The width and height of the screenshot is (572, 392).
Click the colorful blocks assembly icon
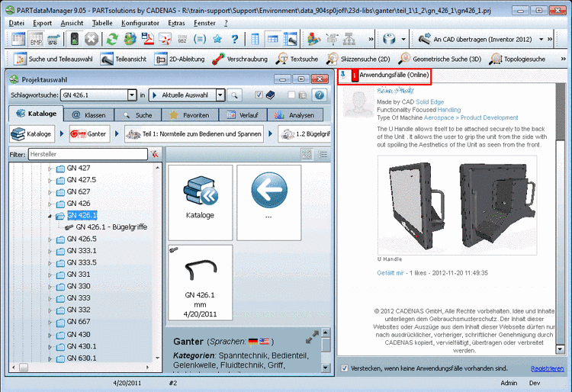(x=313, y=39)
